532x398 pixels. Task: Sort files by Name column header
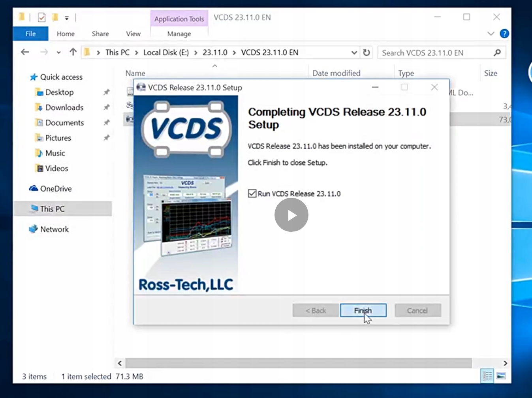pyautogui.click(x=135, y=73)
